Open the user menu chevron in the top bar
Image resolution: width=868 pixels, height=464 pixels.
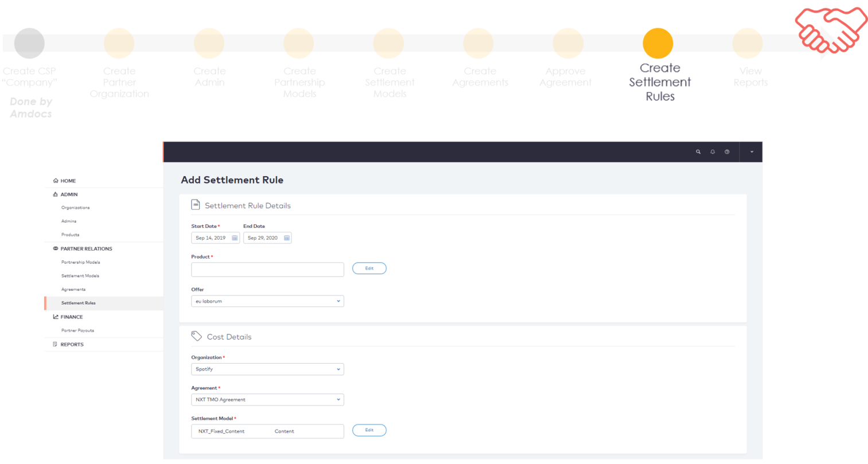752,152
